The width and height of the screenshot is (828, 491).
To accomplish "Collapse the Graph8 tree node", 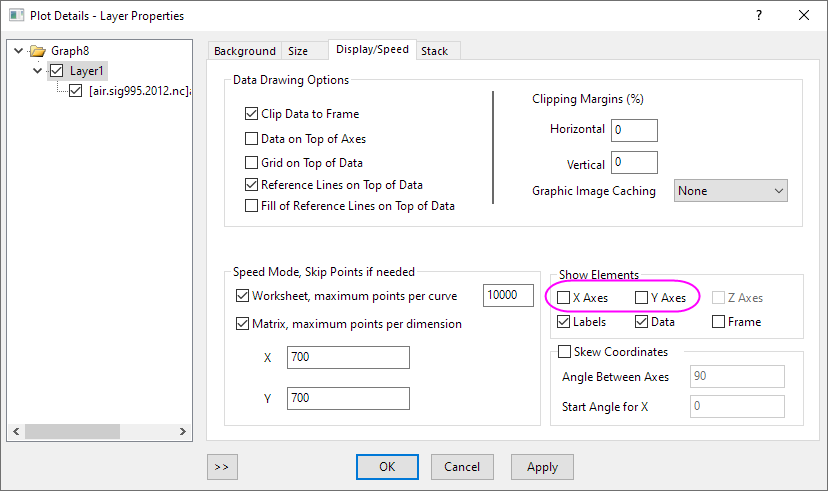I will 18,51.
